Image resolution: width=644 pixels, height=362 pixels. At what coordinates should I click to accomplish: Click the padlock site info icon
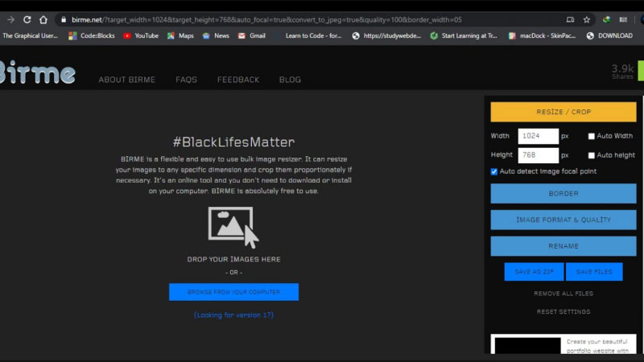(64, 19)
